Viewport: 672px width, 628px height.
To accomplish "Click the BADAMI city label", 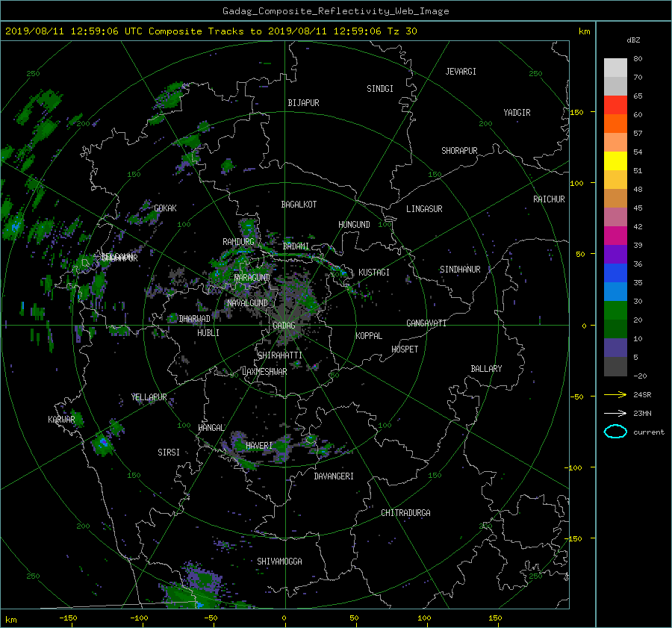I will 296,246.
